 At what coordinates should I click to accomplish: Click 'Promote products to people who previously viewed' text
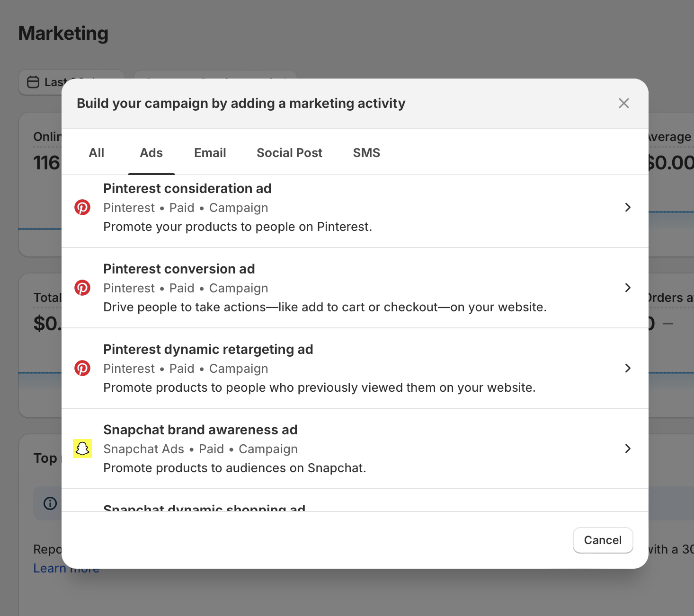320,387
